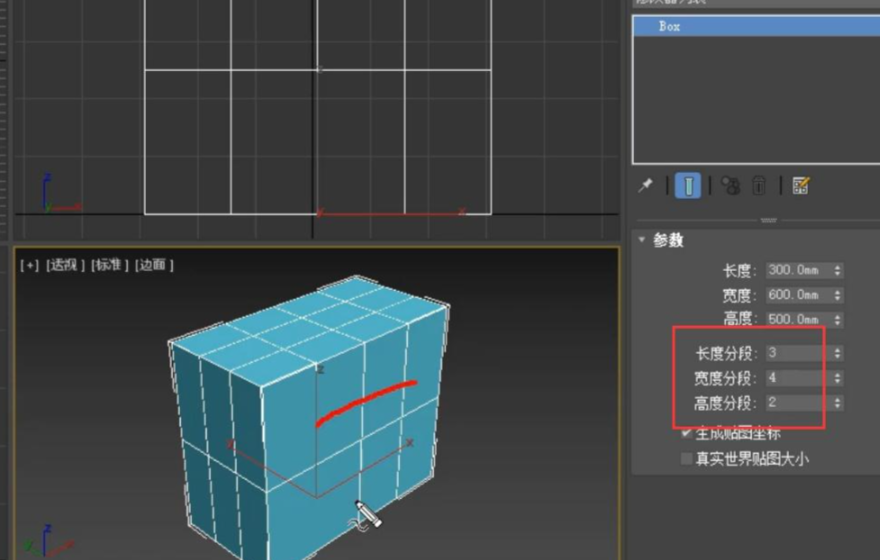Open the 透视 viewport label menu
Image resolution: width=880 pixels, height=560 pixels.
click(65, 265)
